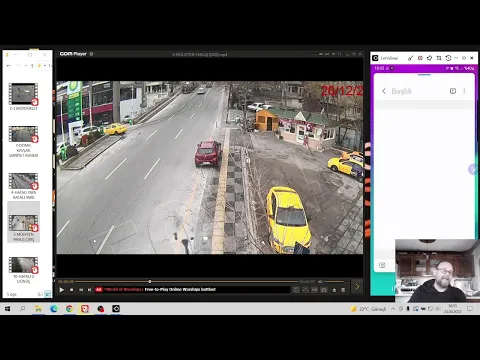Viewport: 480px width, 360px height.
Task: Toggle reading mode book icon in note
Action: (x=453, y=91)
